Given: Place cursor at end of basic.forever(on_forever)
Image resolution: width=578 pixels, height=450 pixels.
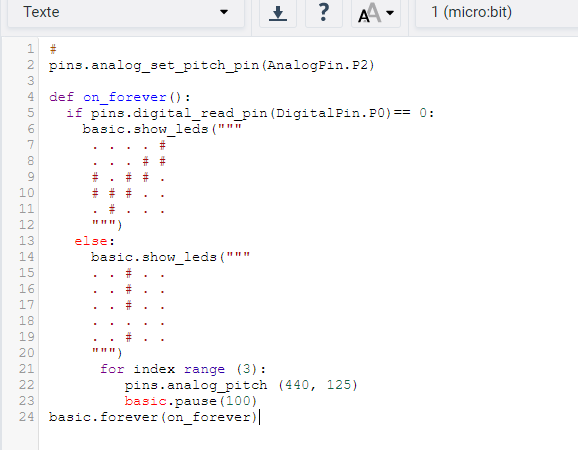Looking at the screenshot, I should [x=258, y=417].
